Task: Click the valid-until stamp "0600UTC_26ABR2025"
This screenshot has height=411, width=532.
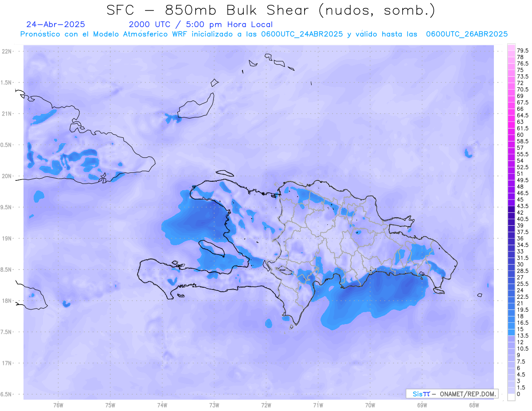Action: (466, 34)
